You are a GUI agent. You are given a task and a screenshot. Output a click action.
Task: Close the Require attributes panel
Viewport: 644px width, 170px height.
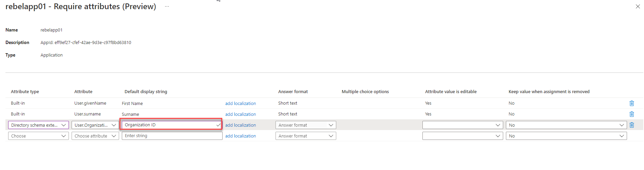pyautogui.click(x=638, y=6)
